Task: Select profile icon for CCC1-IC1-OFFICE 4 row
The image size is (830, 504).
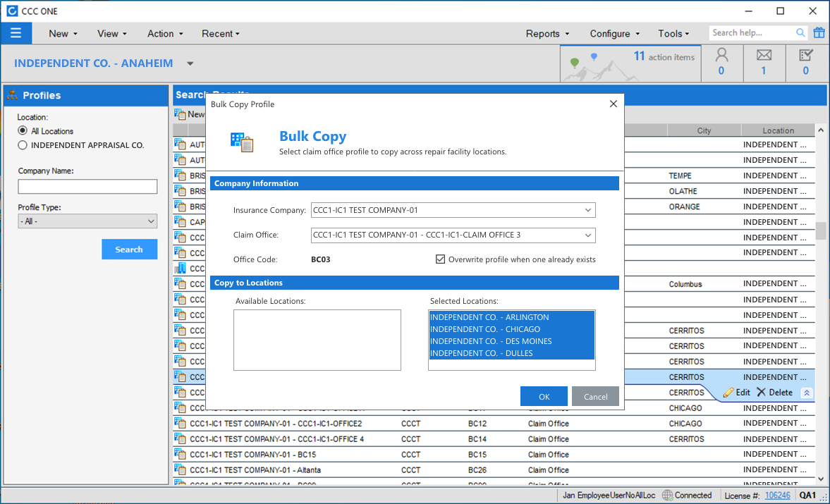Action: 180,438
